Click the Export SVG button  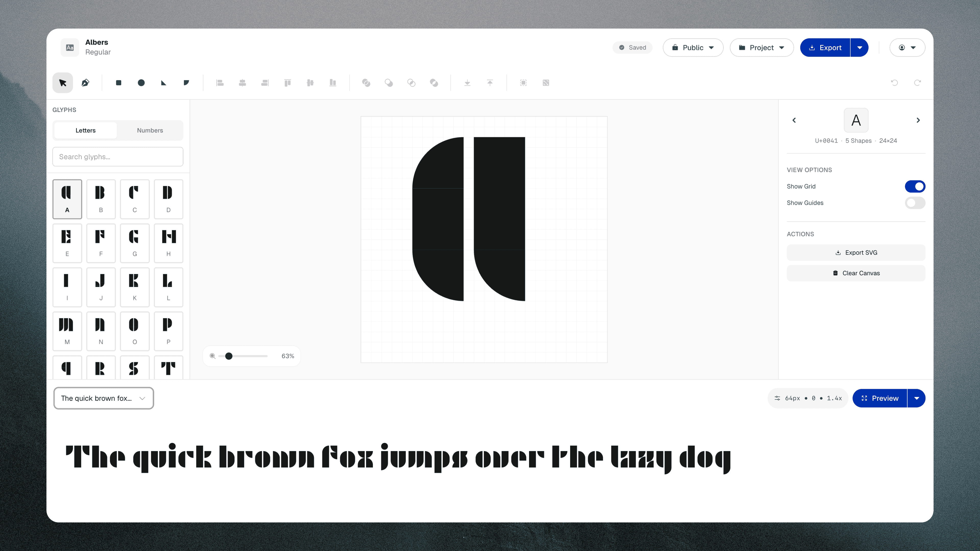click(856, 253)
